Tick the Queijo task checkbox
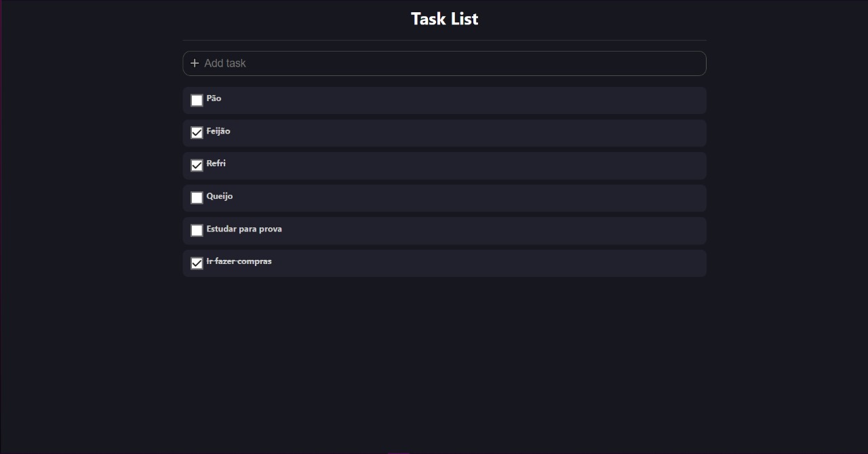This screenshot has height=454, width=868. 197,198
